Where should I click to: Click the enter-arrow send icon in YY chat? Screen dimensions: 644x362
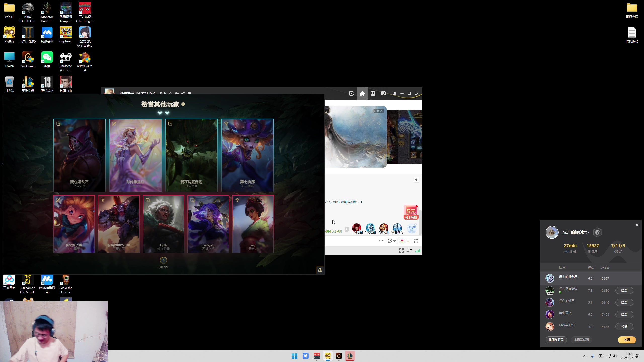[381, 241]
